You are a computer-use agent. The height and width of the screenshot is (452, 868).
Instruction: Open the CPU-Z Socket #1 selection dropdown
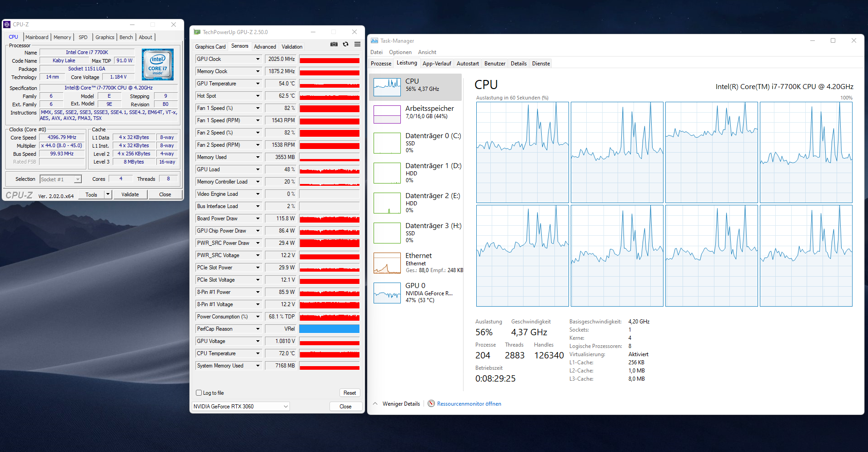(60, 179)
